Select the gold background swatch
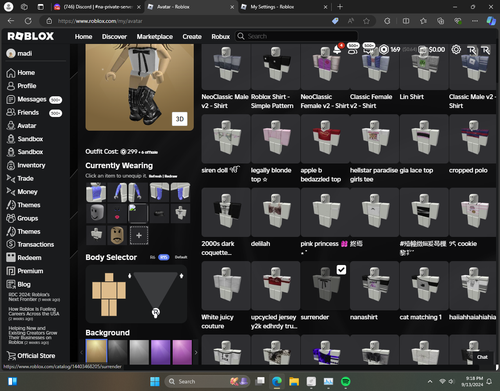The image size is (500, 391). (96, 352)
